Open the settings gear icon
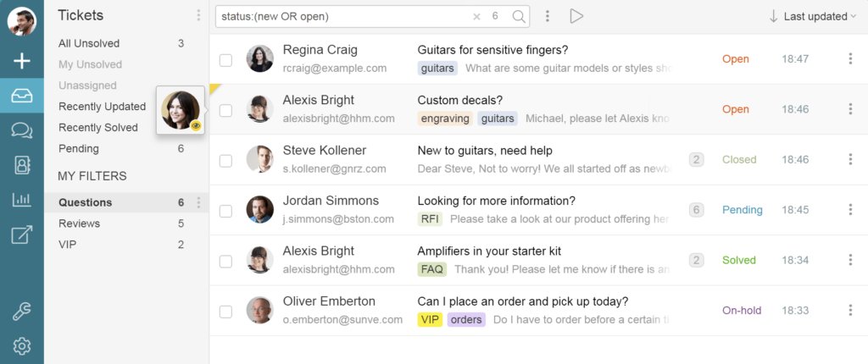This screenshot has width=868, height=364. click(x=21, y=347)
